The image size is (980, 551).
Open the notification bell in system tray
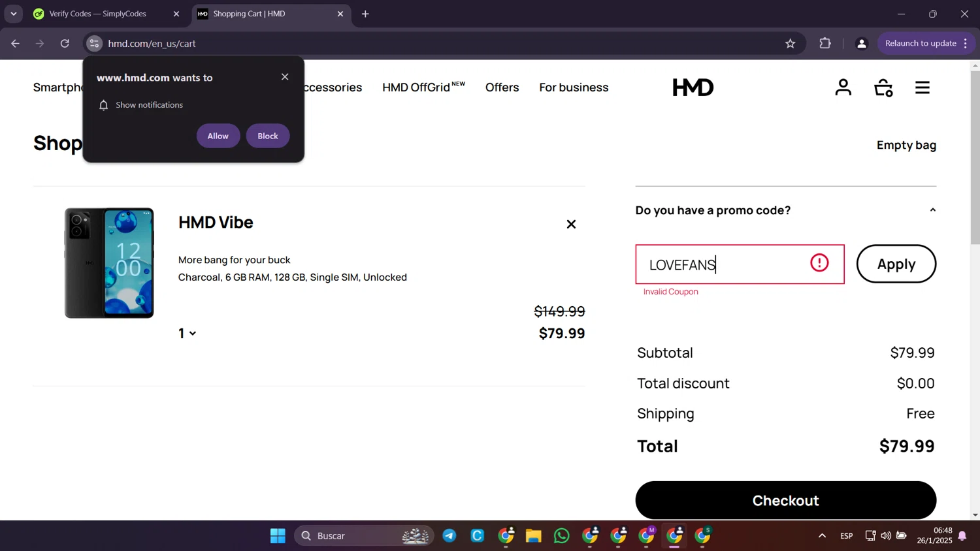point(962,536)
